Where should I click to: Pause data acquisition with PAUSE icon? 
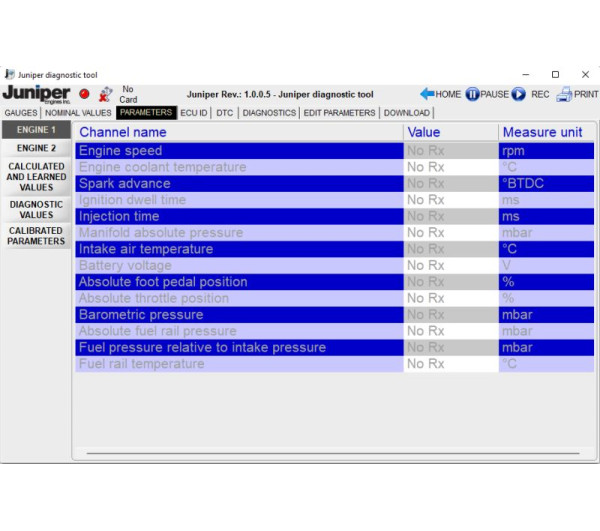click(x=472, y=94)
